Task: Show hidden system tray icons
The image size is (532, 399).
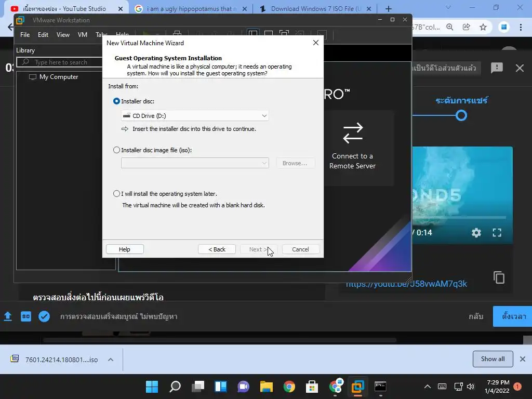Action: tap(428, 387)
